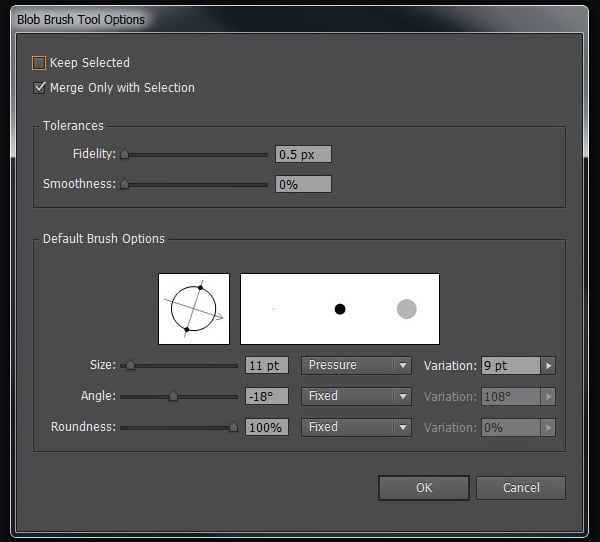
Task: Click the Cancel button
Action: (x=521, y=488)
